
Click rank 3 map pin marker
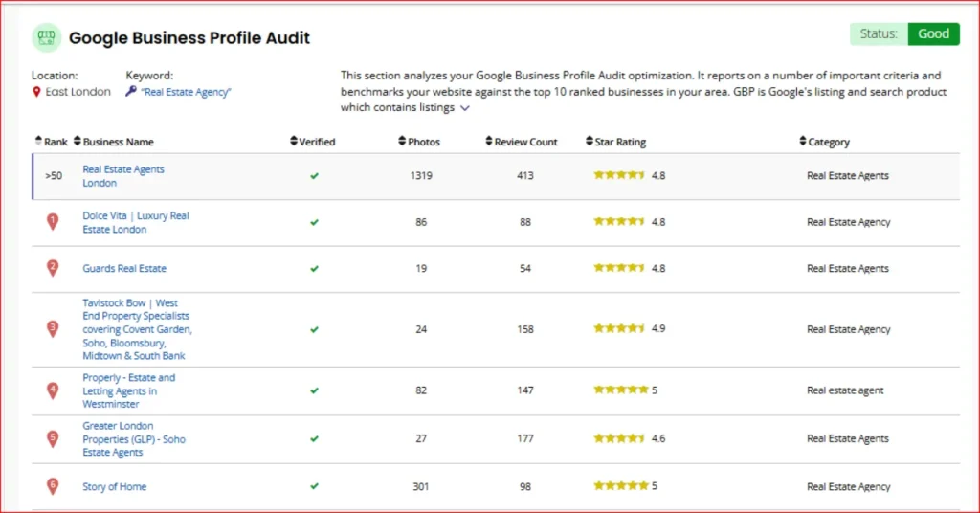(53, 328)
